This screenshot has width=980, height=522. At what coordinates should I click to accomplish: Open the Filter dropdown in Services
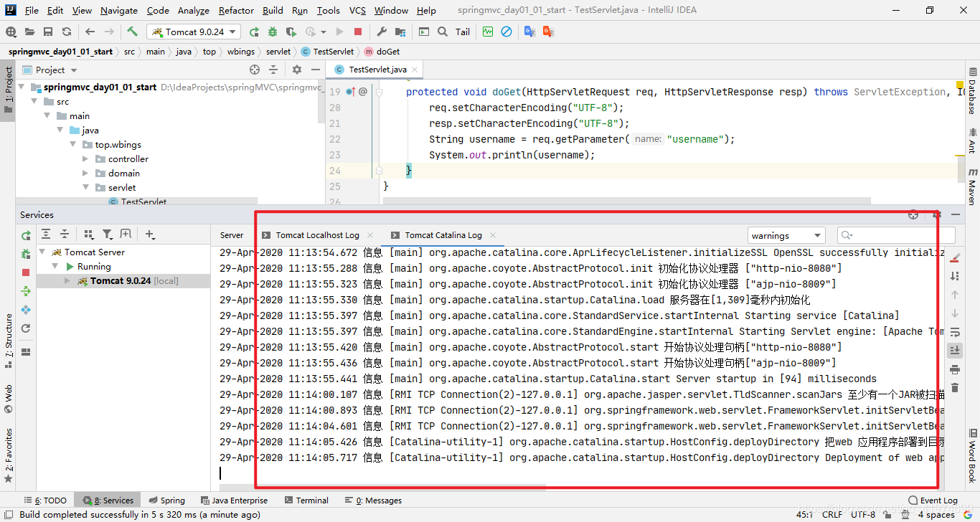pyautogui.click(x=108, y=234)
